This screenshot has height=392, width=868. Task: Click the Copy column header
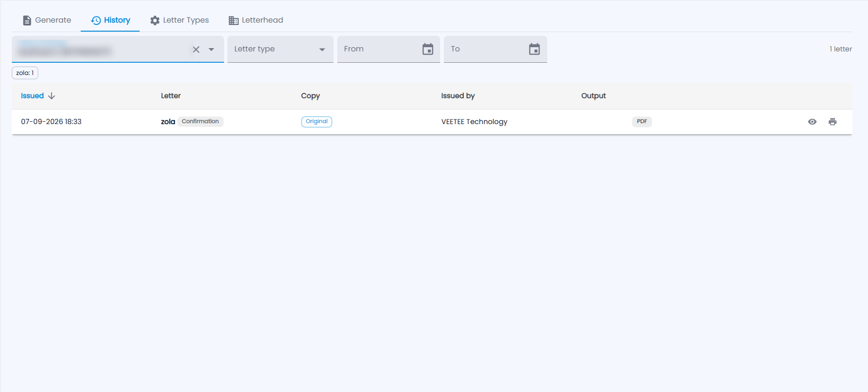[310, 96]
